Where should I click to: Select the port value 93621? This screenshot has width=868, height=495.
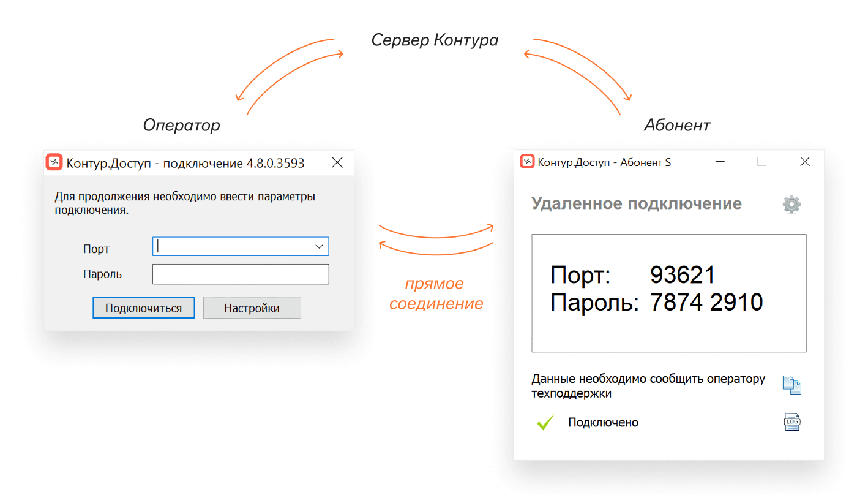pyautogui.click(x=683, y=275)
